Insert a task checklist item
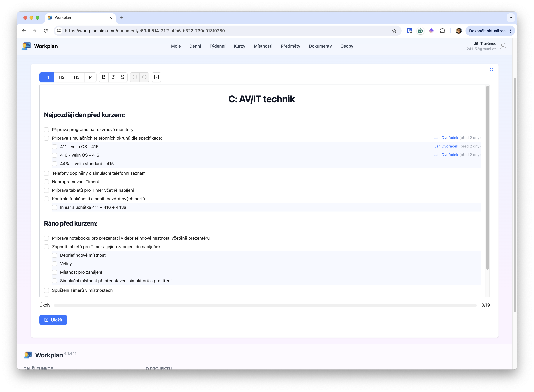The height and width of the screenshot is (392, 534). point(156,77)
